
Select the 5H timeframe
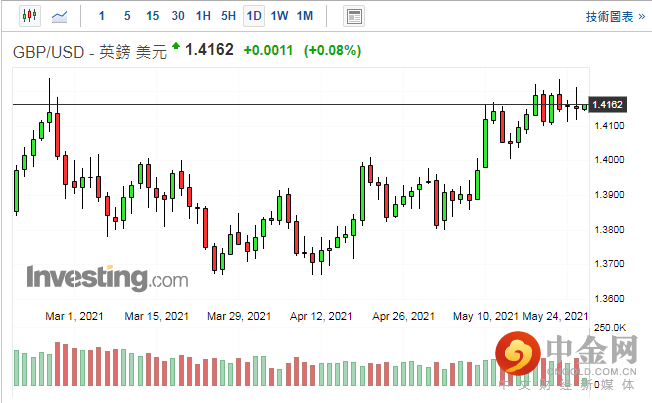(228, 16)
